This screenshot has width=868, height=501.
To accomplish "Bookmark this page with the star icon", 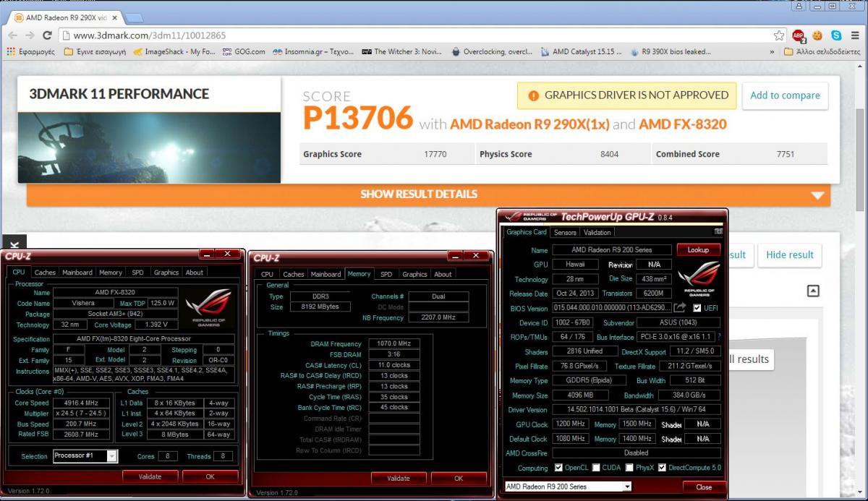I will click(x=779, y=35).
